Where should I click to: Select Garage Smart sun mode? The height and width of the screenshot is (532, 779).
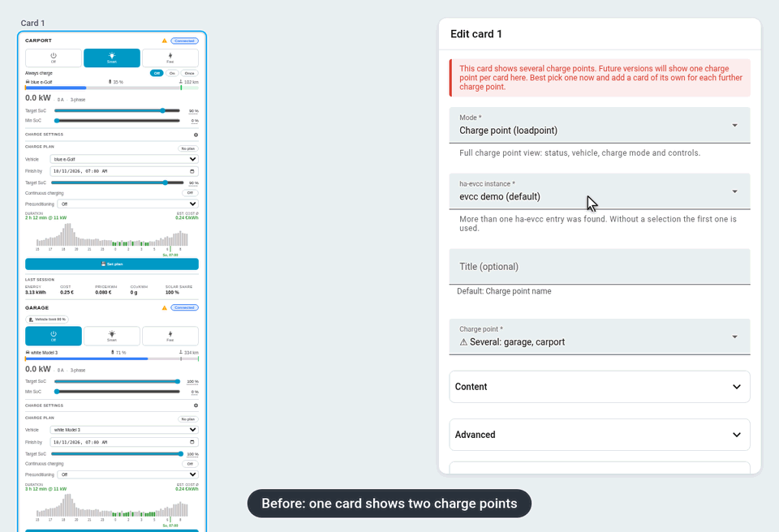[112, 337]
